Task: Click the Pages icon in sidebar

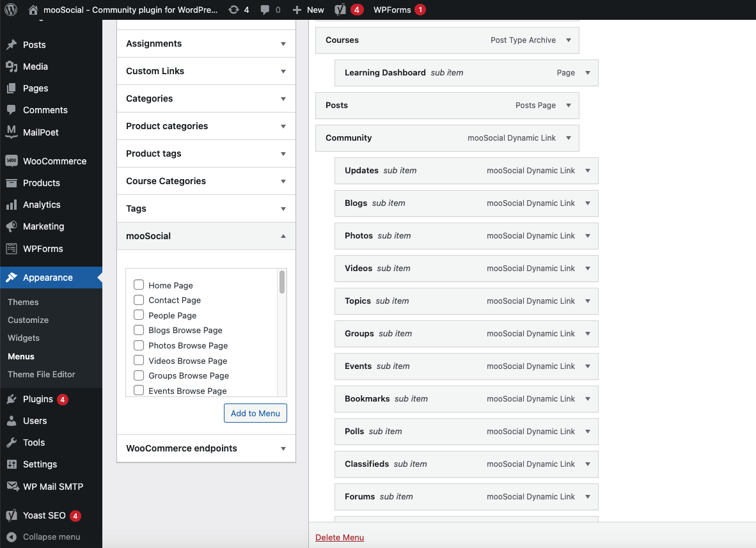Action: 12,88
